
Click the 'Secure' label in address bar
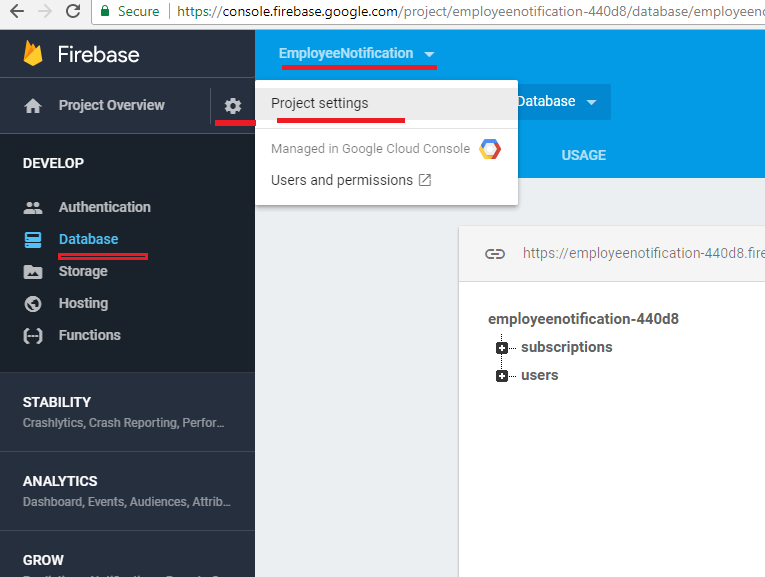(139, 11)
